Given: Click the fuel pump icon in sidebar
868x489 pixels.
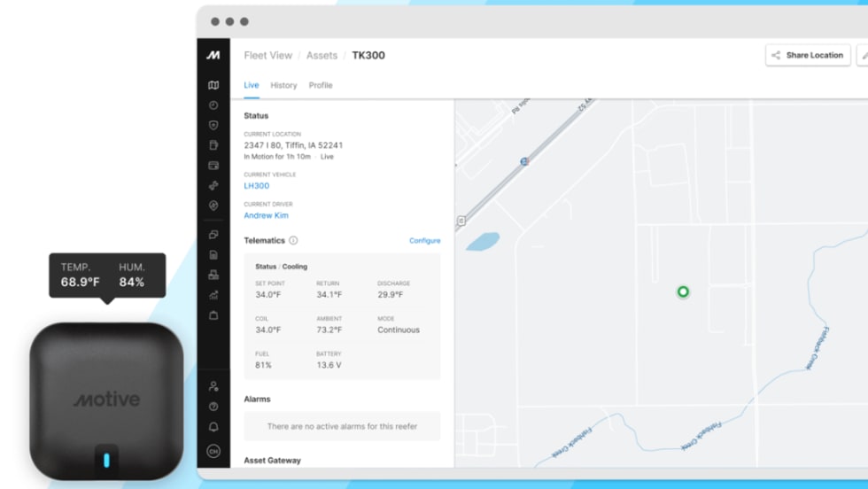Looking at the screenshot, I should 213,145.
